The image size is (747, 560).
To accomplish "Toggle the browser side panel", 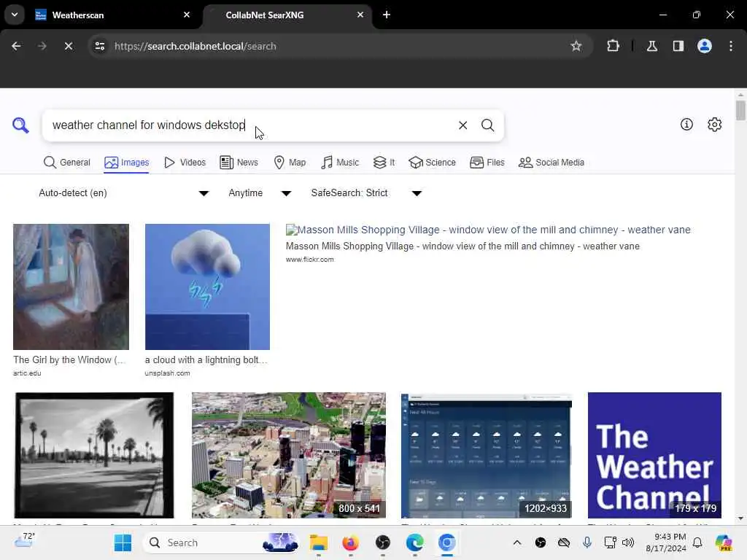I will pyautogui.click(x=678, y=46).
